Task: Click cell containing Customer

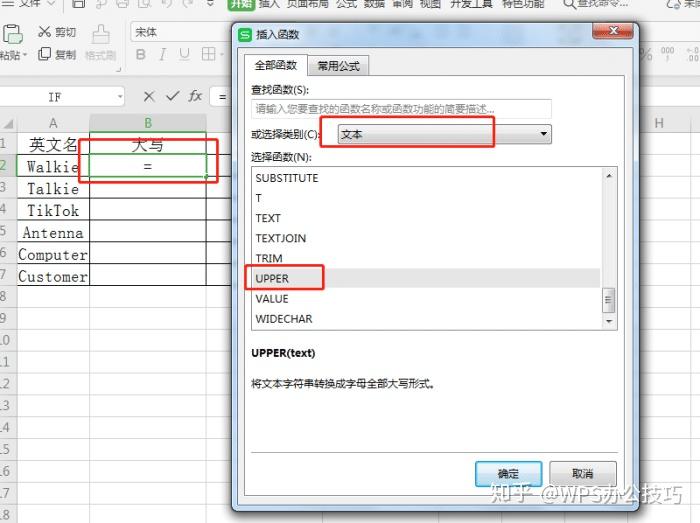Action: (53, 276)
